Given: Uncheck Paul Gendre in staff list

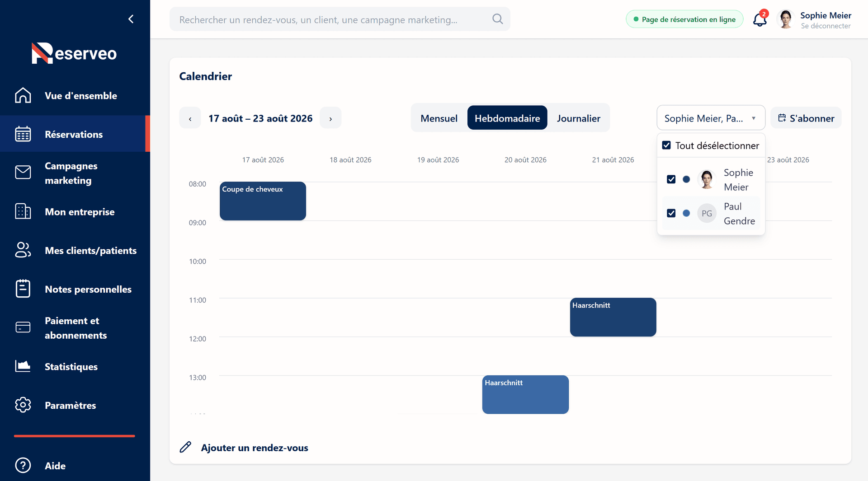Looking at the screenshot, I should (x=671, y=213).
